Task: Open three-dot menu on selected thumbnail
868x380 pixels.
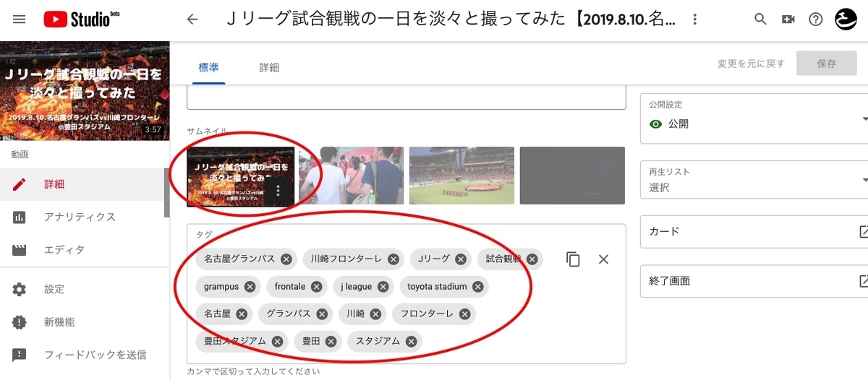Action: tap(278, 191)
